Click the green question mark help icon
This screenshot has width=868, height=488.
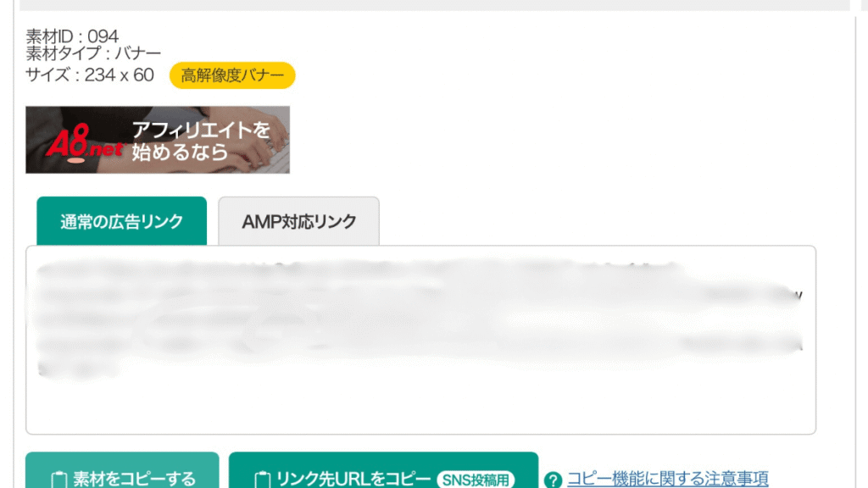(553, 480)
